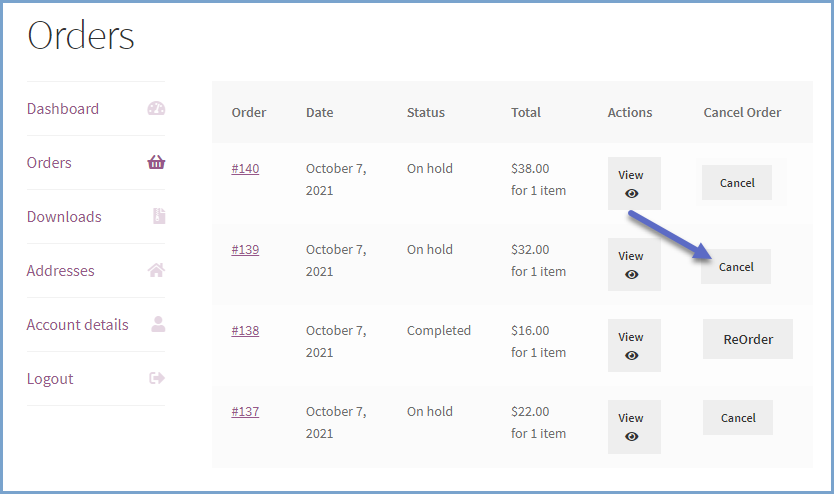The width and height of the screenshot is (834, 494).
Task: Cancel order #139
Action: pos(736,267)
